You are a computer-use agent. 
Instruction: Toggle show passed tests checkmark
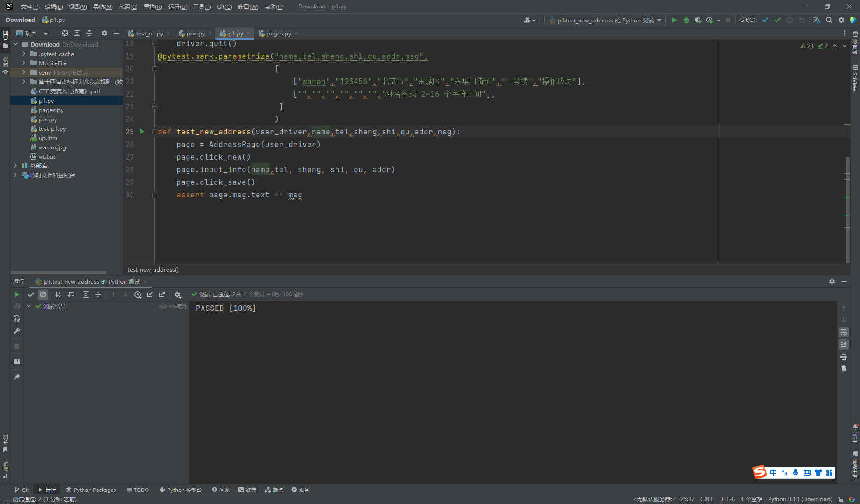pyautogui.click(x=31, y=294)
